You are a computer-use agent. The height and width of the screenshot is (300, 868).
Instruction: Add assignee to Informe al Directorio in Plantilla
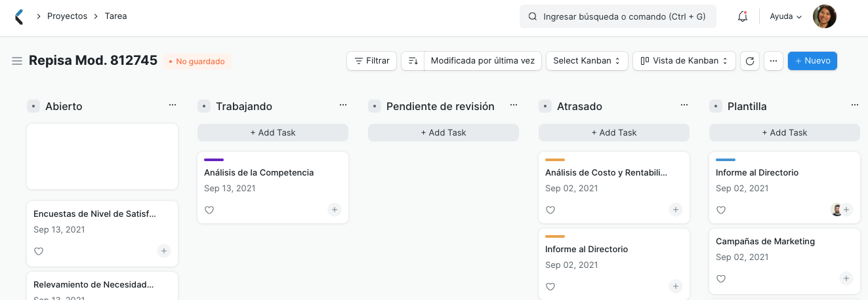pos(847,210)
